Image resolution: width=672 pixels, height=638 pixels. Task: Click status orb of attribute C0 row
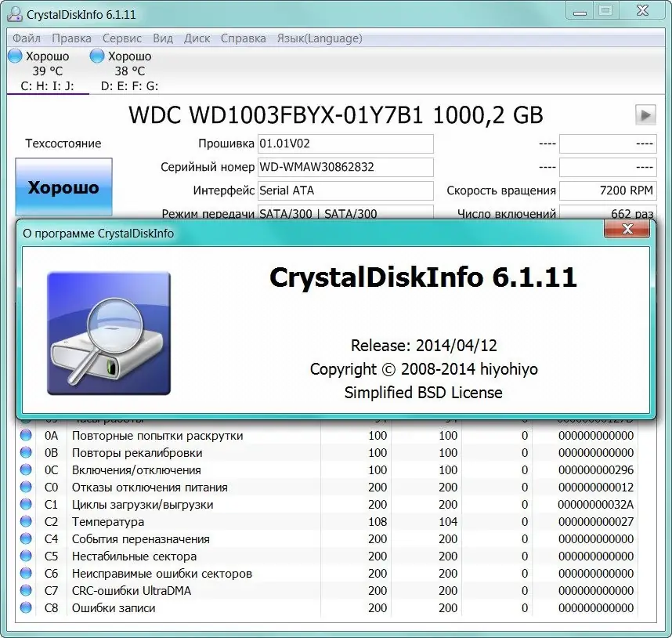point(26,487)
